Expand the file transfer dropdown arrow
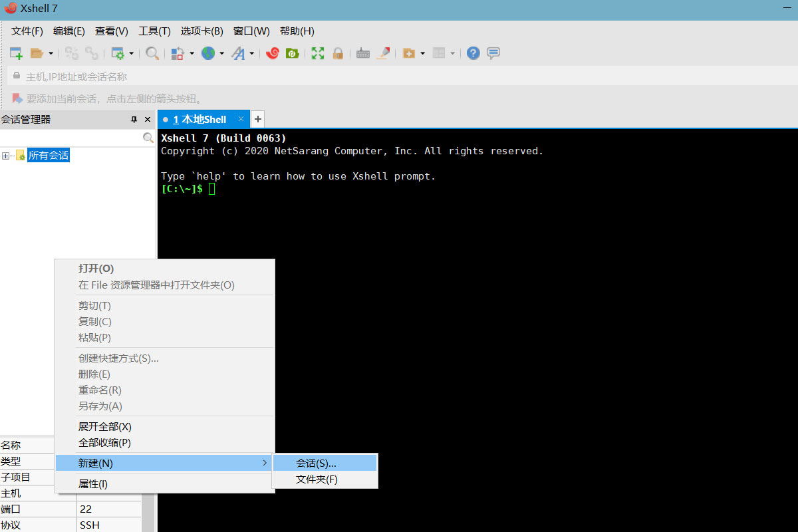The width and height of the screenshot is (798, 532). pos(192,53)
